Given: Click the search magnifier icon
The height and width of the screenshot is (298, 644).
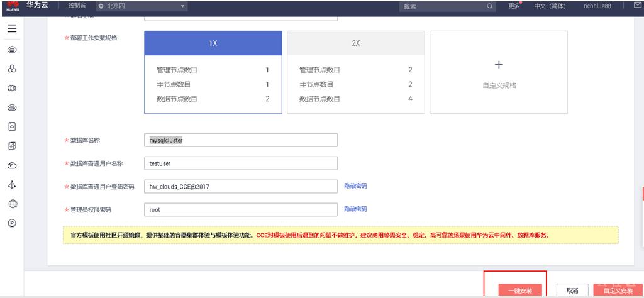Looking at the screenshot, I should tap(489, 6).
